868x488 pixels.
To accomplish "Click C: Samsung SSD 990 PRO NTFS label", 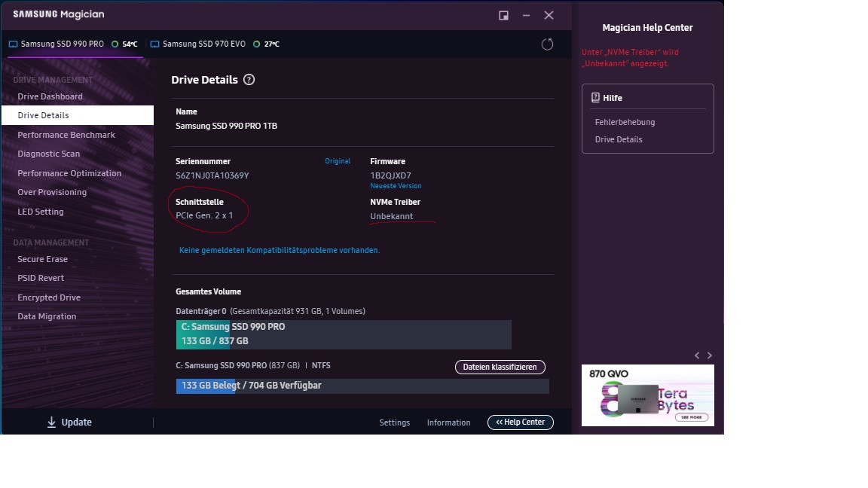I will pos(253,365).
